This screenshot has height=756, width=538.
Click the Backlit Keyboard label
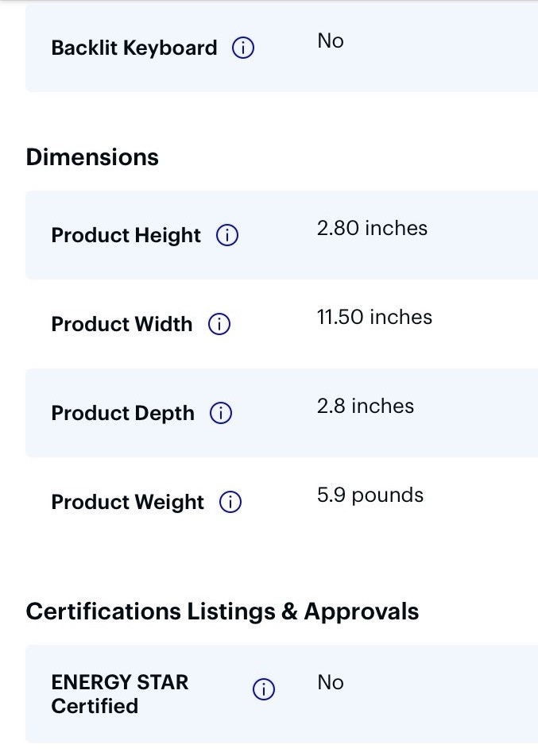point(134,48)
